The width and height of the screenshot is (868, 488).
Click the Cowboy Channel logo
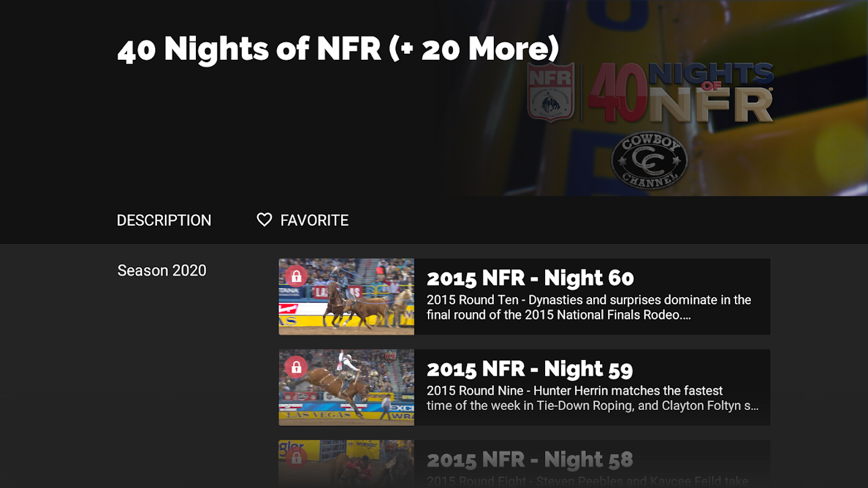tap(649, 160)
